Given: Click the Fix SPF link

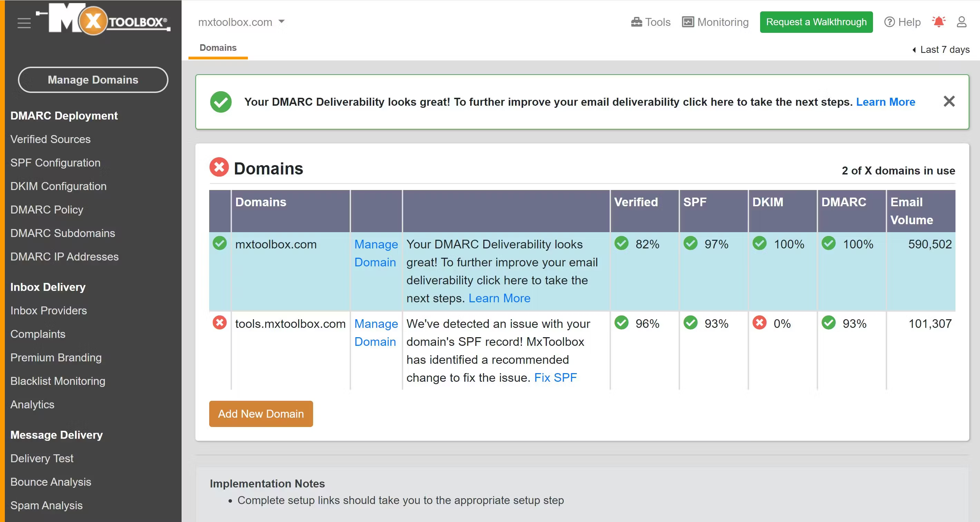Looking at the screenshot, I should [555, 378].
